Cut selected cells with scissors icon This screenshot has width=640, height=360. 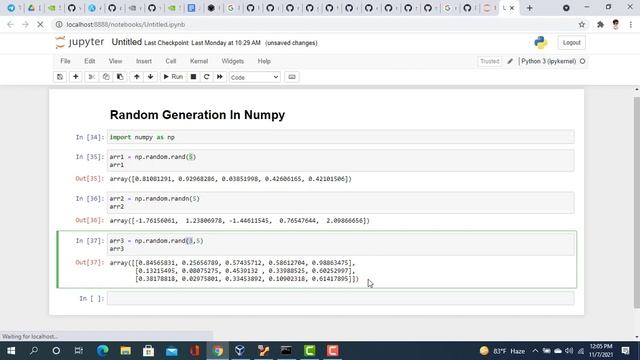pyautogui.click(x=91, y=77)
